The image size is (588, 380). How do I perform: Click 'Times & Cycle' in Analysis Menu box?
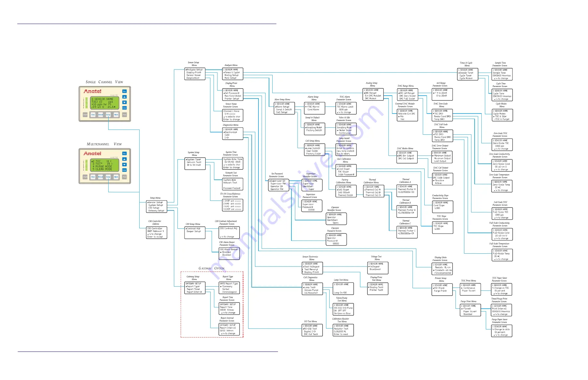pyautogui.click(x=232, y=73)
